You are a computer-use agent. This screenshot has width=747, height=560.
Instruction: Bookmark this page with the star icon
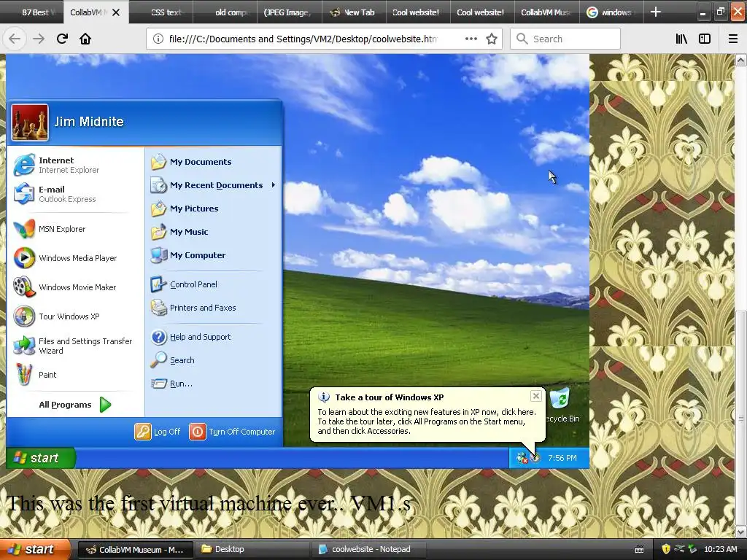pos(492,39)
